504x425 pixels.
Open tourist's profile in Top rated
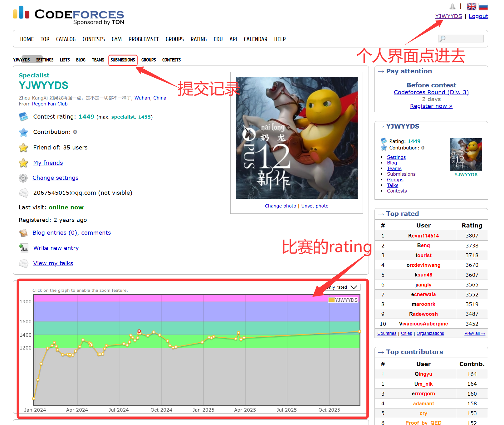(x=423, y=255)
